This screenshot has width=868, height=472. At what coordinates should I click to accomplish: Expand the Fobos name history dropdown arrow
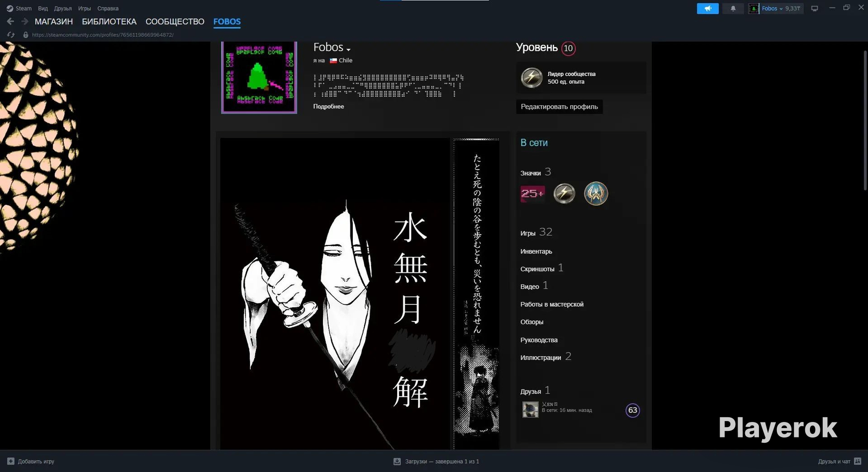tap(349, 50)
